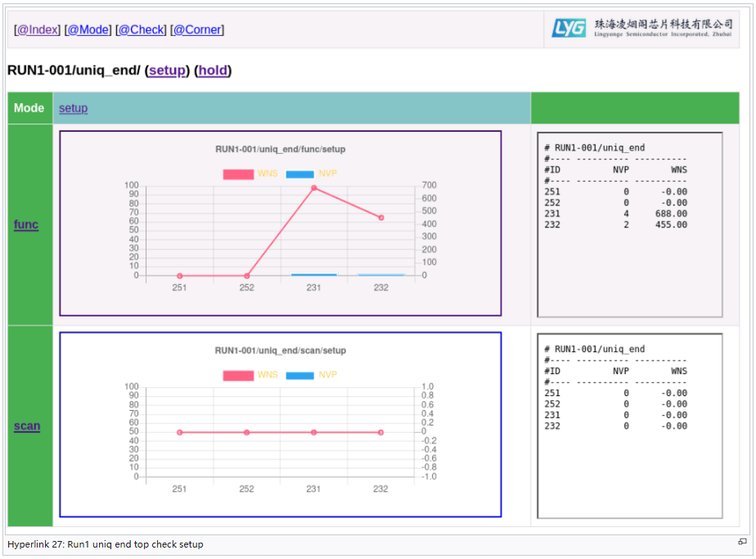Open the @Index navigation link

pos(38,29)
